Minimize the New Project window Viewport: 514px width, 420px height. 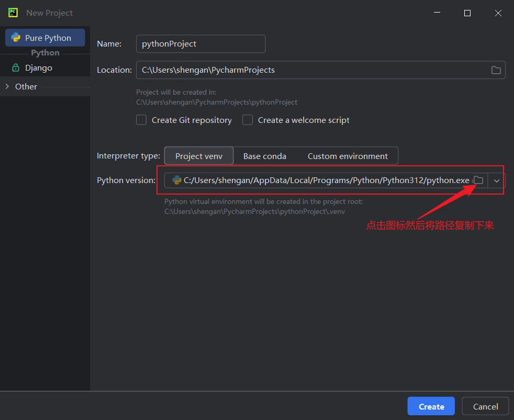pyautogui.click(x=437, y=13)
